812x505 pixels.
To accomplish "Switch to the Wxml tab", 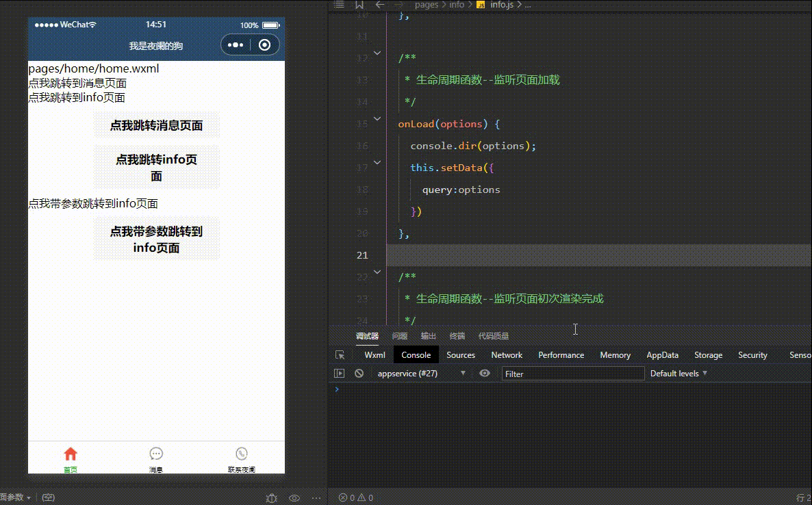I will click(x=375, y=355).
